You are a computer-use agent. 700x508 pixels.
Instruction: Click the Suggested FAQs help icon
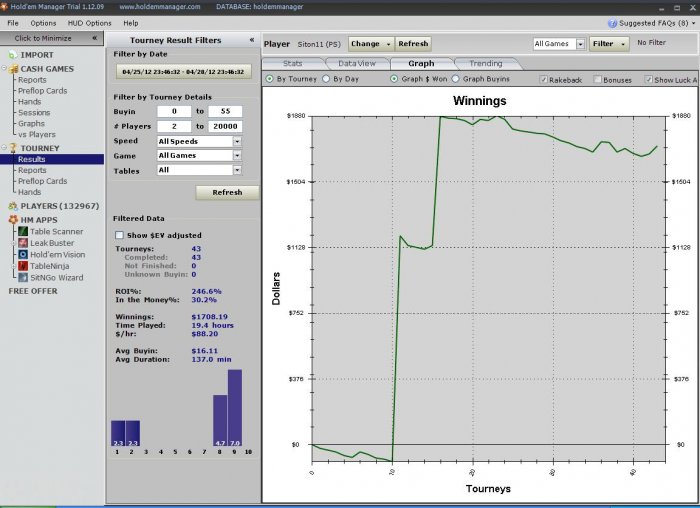point(612,23)
